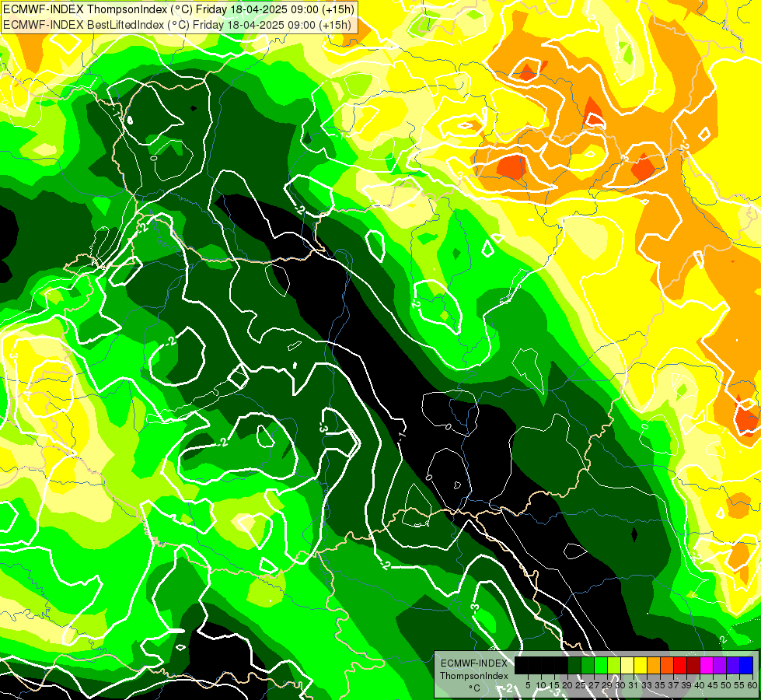Click the legend tick label '15'
This screenshot has width=761, height=700.
click(x=554, y=685)
